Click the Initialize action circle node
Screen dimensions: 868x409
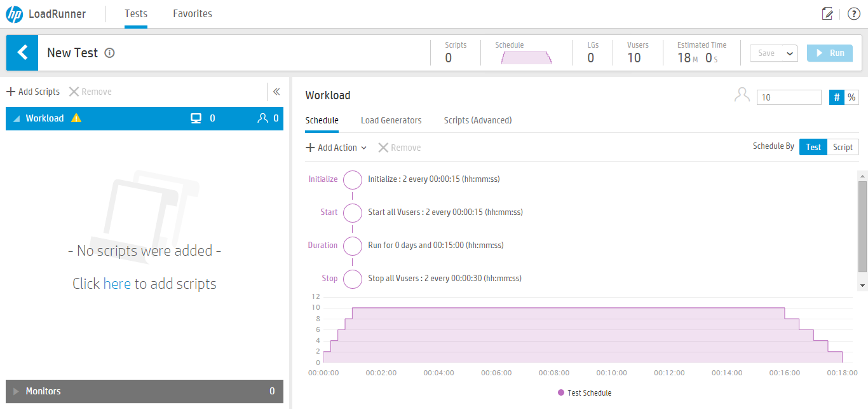pyautogui.click(x=353, y=179)
